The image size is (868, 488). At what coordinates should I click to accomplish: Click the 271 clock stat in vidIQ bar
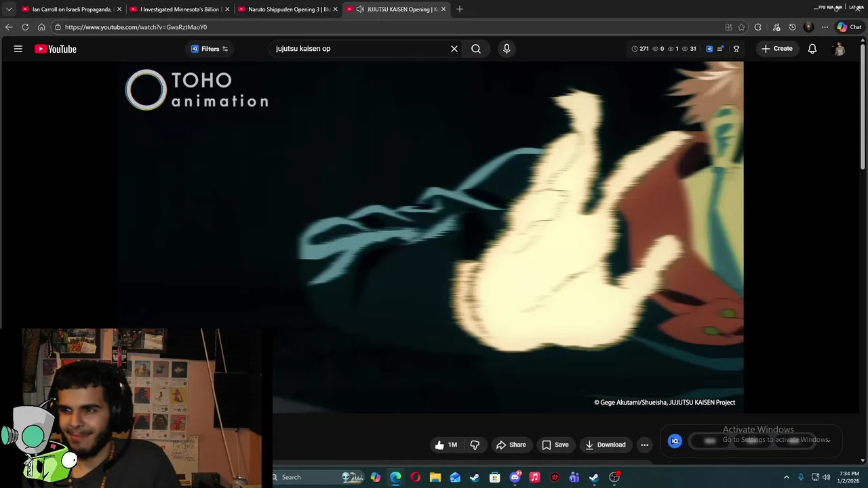640,49
